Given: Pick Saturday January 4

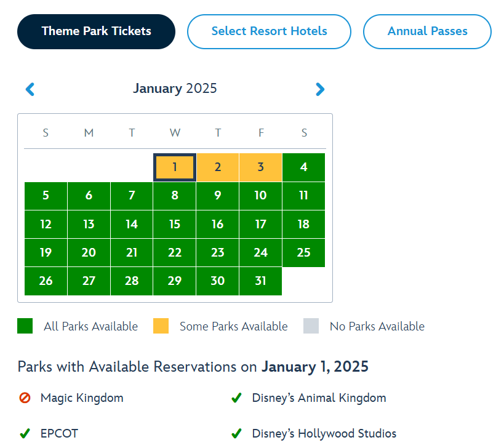Looking at the screenshot, I should (303, 167).
